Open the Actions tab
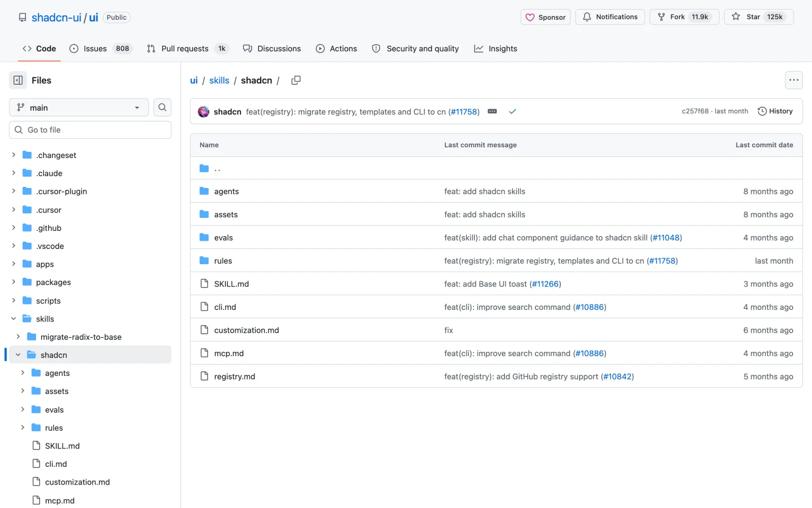 click(x=336, y=48)
